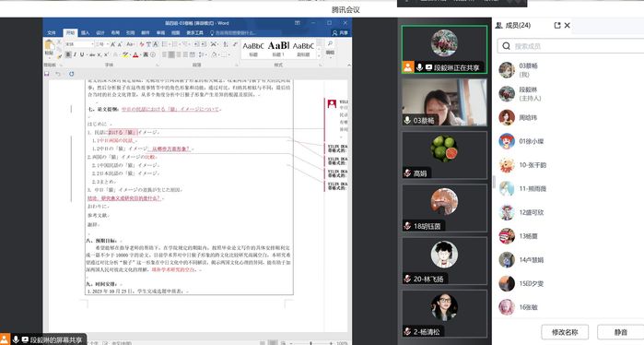Switch to the 引用 ribbon tab
This screenshot has height=345, width=644.
(130, 33)
